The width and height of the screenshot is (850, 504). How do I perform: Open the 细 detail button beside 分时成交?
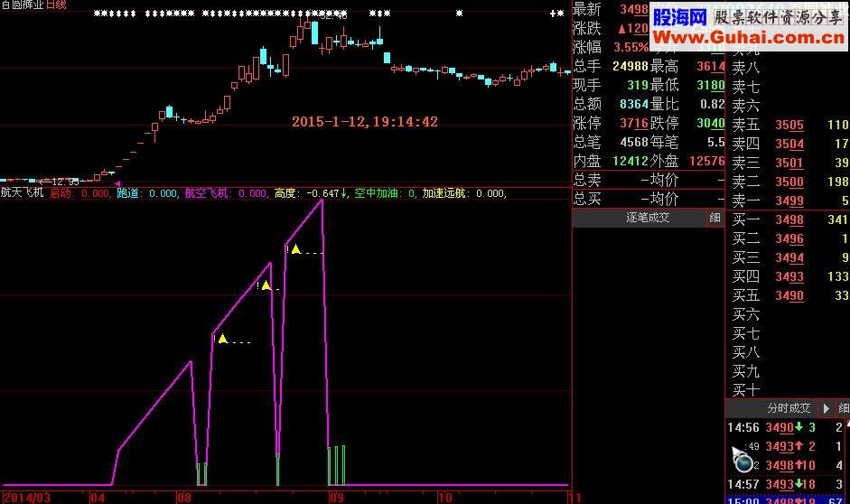coord(843,408)
